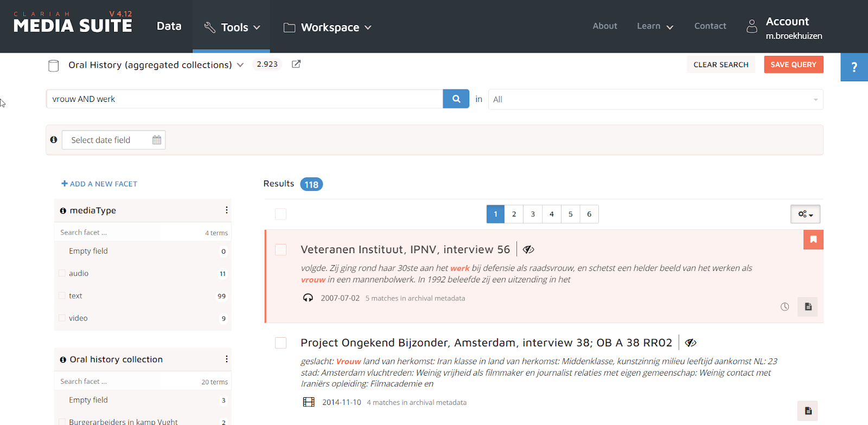Open document icon for Veteranen Instituut result
Screen dimensions: 868x425
tap(808, 307)
